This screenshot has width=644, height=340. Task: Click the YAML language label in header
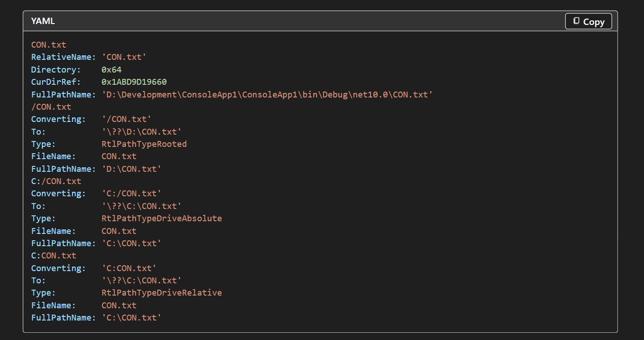click(x=43, y=21)
